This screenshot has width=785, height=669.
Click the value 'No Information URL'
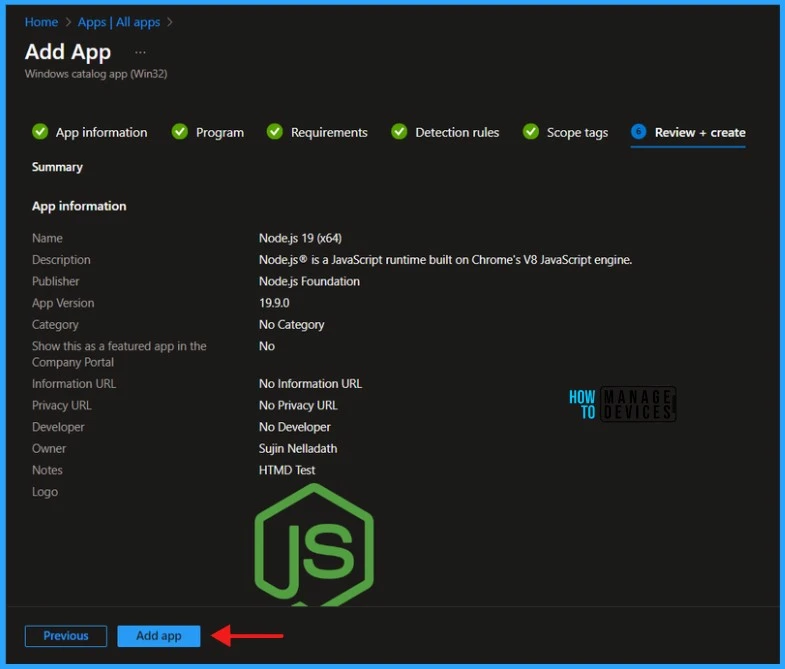coord(310,384)
